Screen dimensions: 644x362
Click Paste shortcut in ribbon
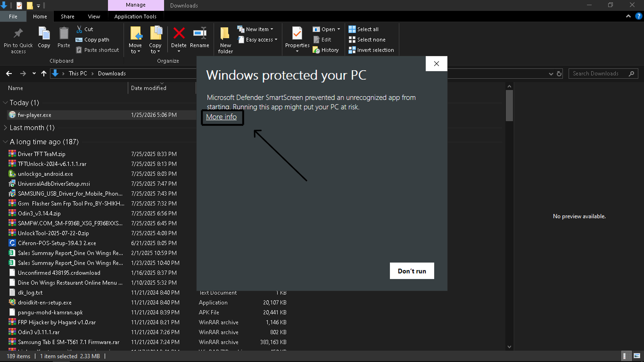tap(97, 50)
